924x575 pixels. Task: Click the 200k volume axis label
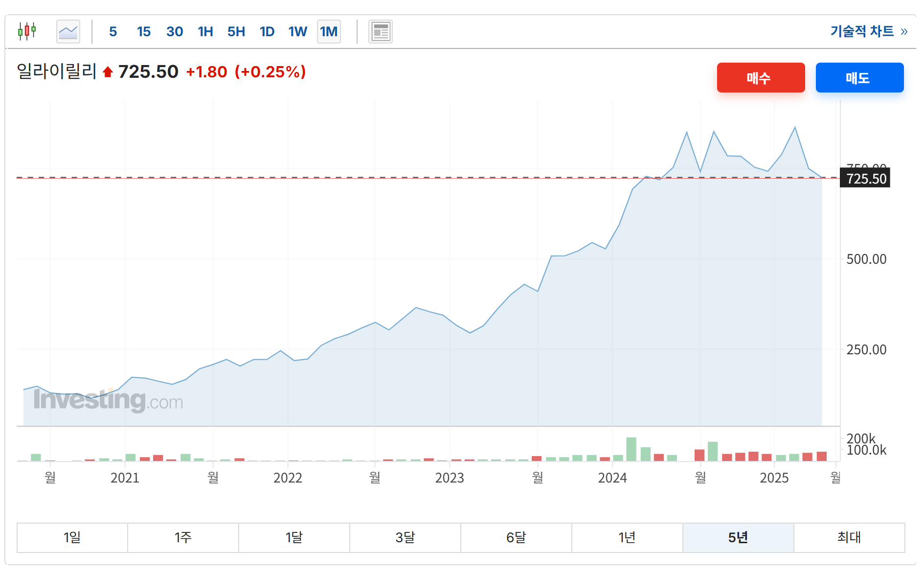[860, 438]
